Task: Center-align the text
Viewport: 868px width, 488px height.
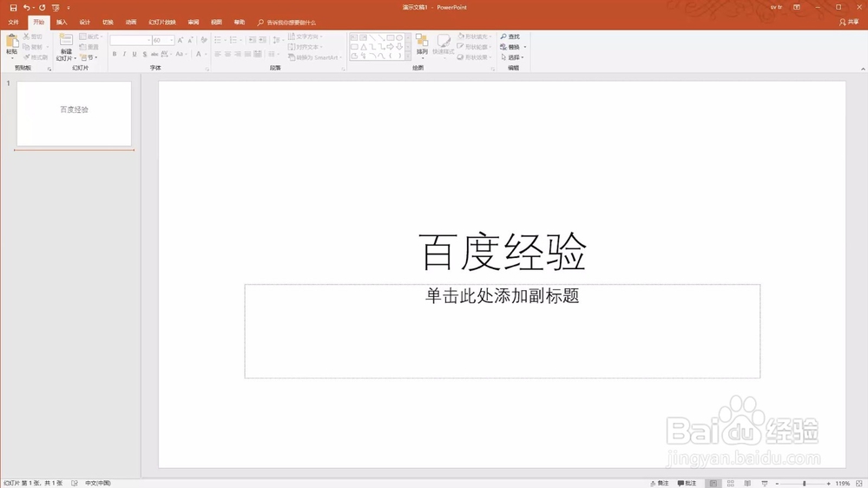Action: pyautogui.click(x=228, y=55)
